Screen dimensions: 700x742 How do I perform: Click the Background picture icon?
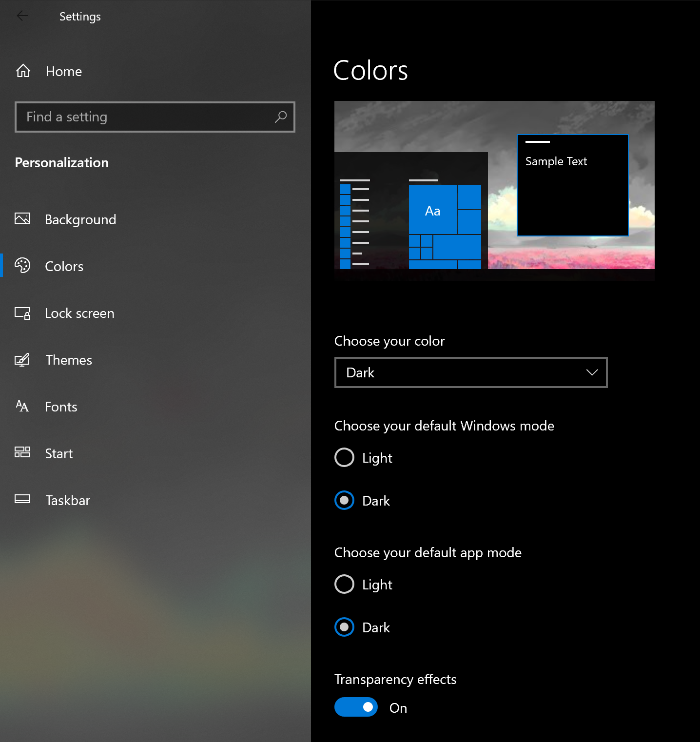tap(22, 219)
